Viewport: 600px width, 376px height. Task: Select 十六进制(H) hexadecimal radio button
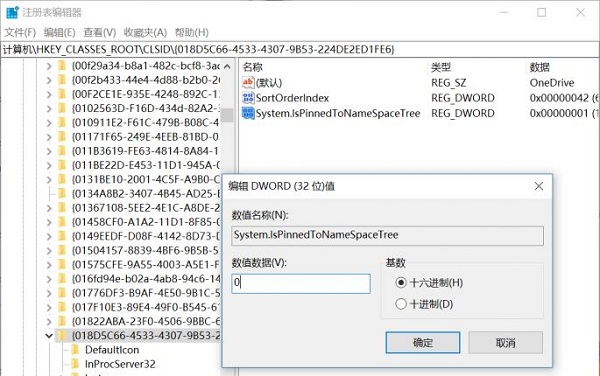point(401,283)
